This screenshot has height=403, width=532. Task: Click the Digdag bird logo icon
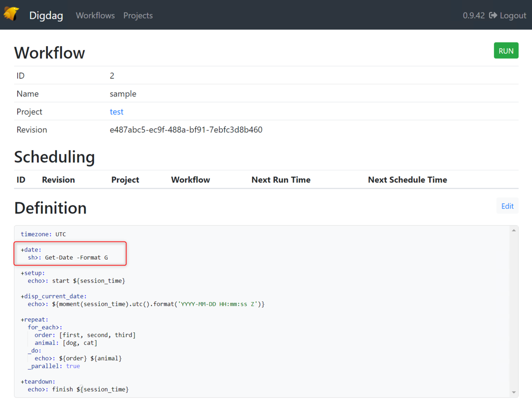[x=11, y=14]
